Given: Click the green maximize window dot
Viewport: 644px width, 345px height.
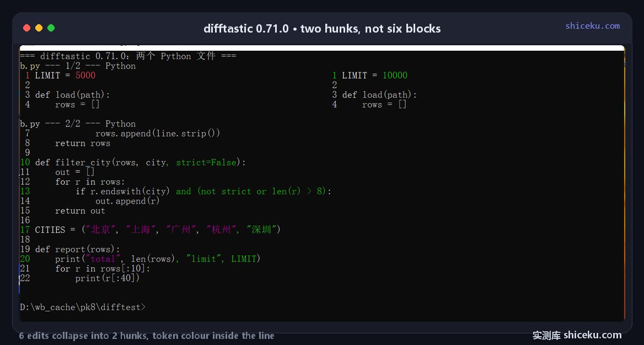Looking at the screenshot, I should [51, 28].
